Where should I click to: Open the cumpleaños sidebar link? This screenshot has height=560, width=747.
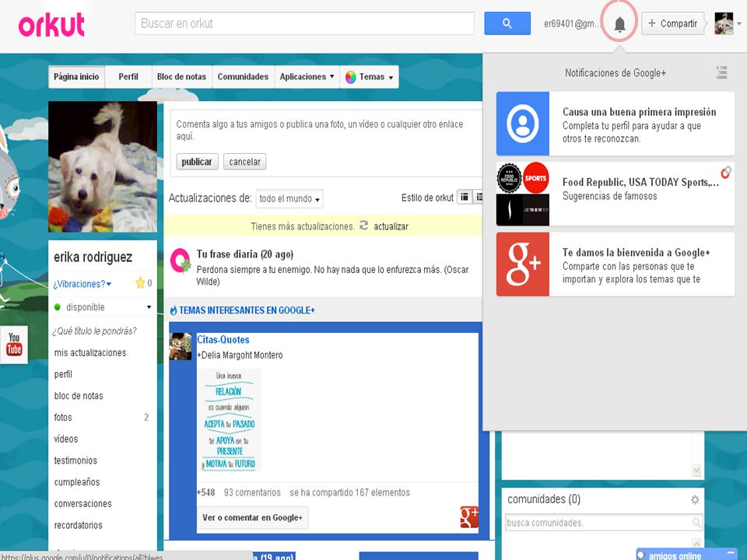(77, 482)
